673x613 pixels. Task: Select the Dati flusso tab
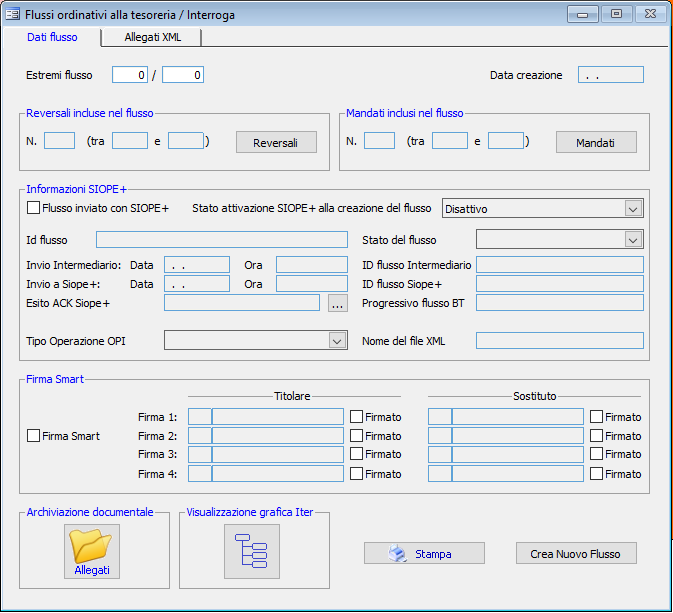point(52,37)
